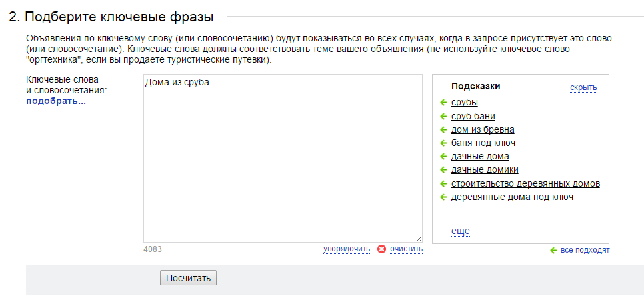The image size is (644, 302).
Task: Click arrow icon beside баня под ключ
Action: 443,143
